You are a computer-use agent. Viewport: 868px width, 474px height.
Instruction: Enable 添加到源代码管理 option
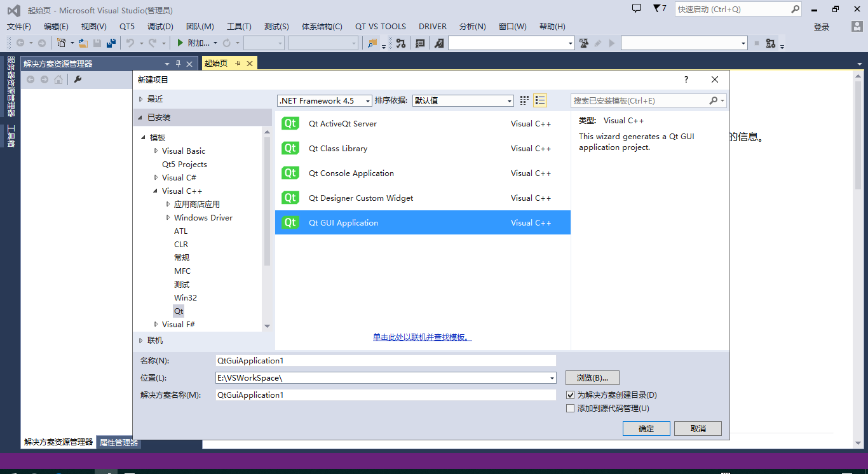coord(570,408)
